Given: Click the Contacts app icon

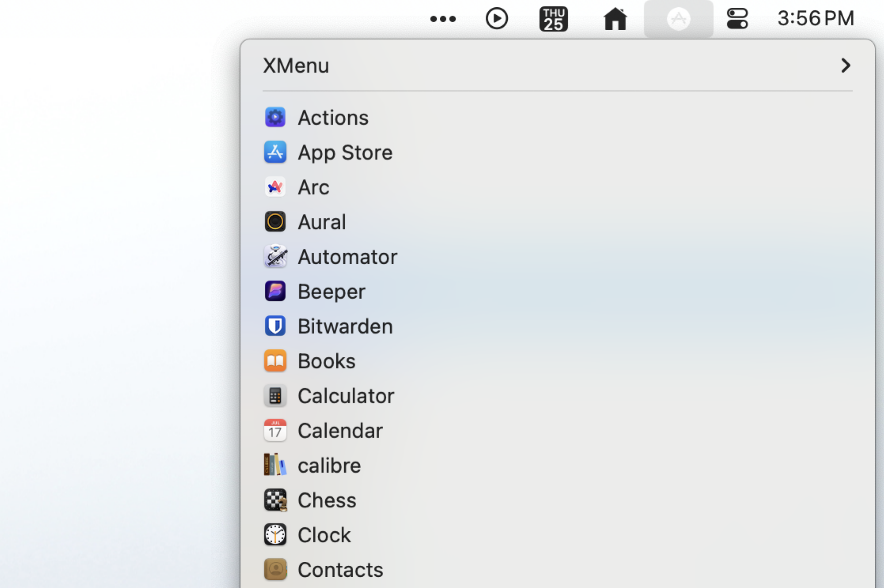Looking at the screenshot, I should (275, 570).
